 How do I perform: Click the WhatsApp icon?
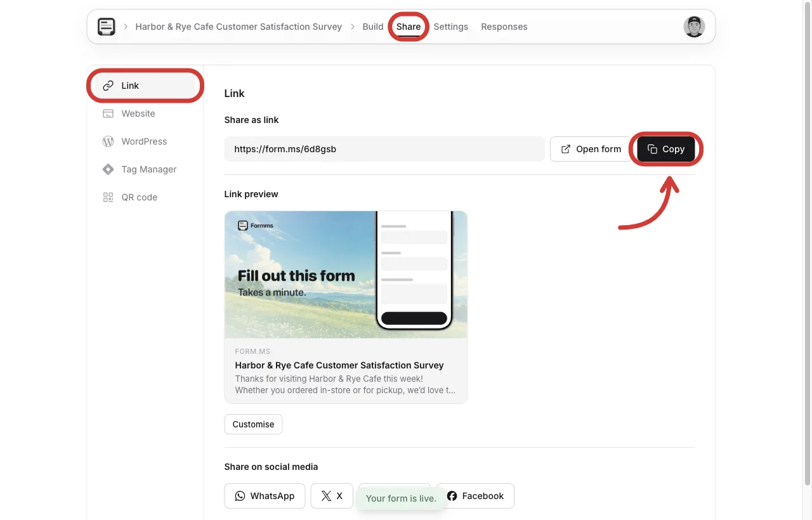point(240,496)
